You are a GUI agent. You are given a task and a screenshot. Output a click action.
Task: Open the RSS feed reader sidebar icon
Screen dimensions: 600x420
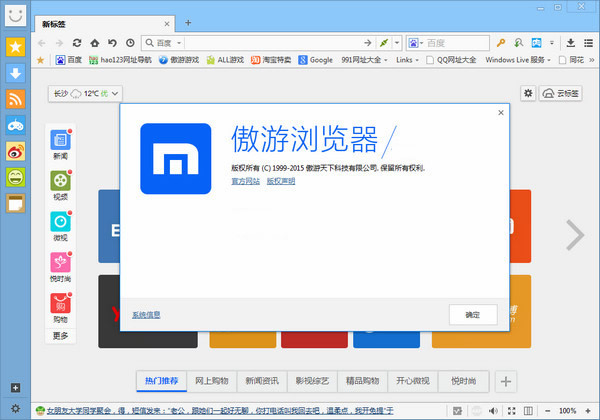click(x=15, y=99)
